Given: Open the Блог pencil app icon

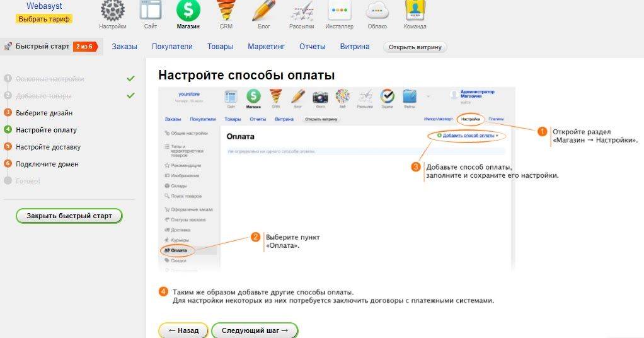Looking at the screenshot, I should pyautogui.click(x=263, y=10).
